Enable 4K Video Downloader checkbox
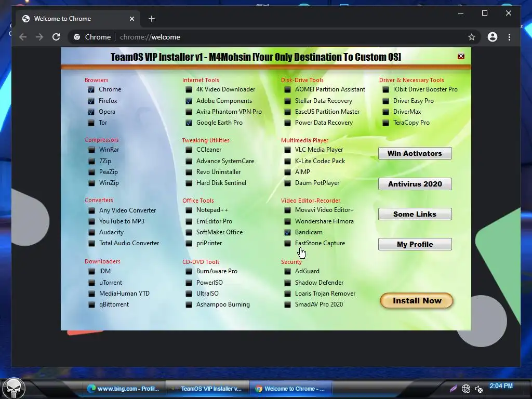The height and width of the screenshot is (399, 532). coord(189,89)
